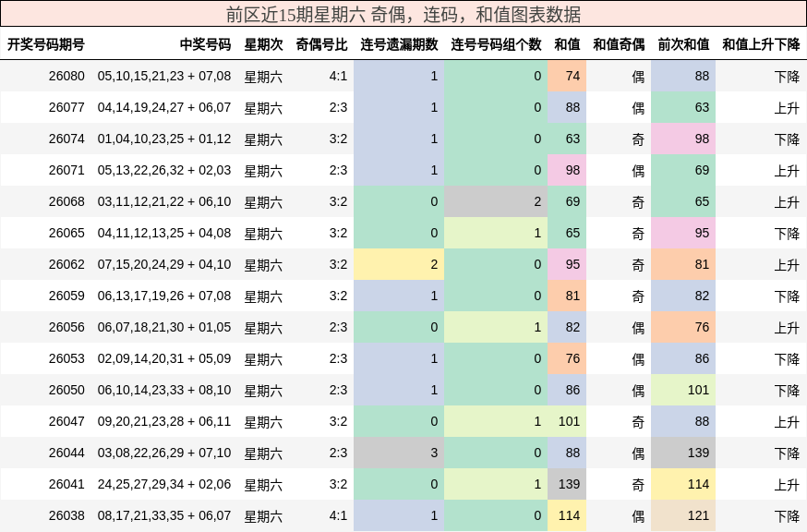Select issue number 26074
The height and width of the screenshot is (532, 807).
point(66,139)
